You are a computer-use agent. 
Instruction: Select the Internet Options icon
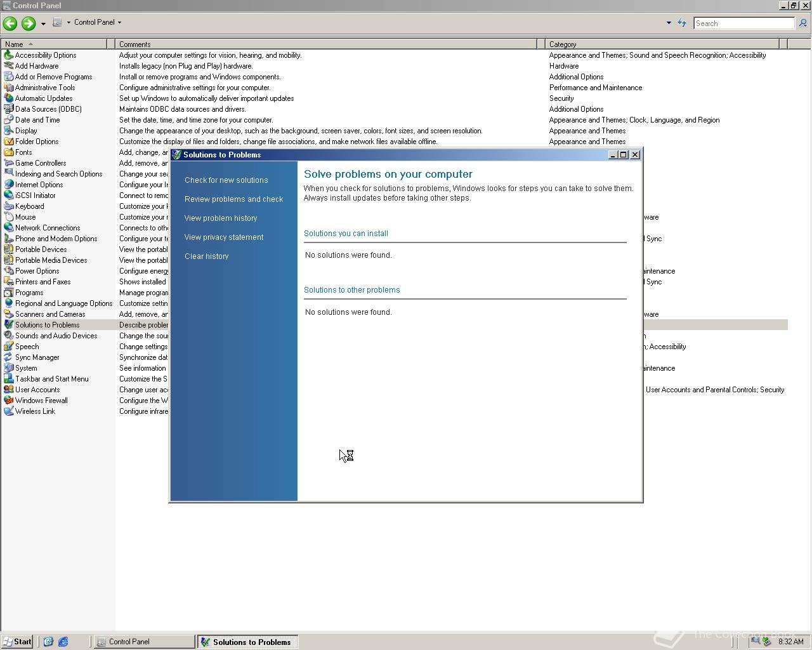(9, 185)
